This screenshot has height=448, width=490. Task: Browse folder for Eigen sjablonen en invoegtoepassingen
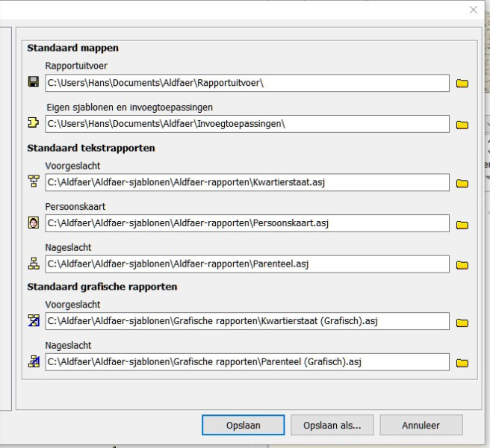click(x=462, y=124)
